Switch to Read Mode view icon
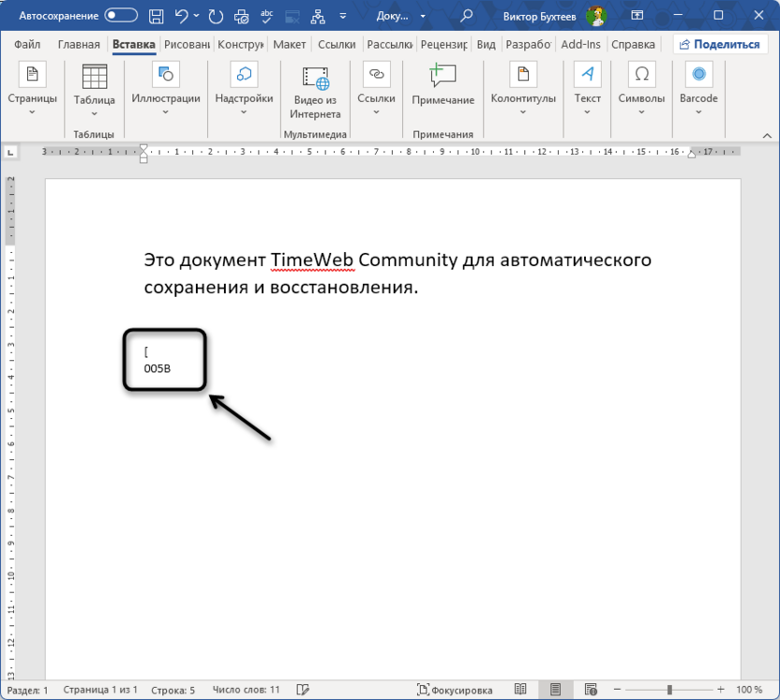Screen dimensions: 780x700 pos(520,690)
